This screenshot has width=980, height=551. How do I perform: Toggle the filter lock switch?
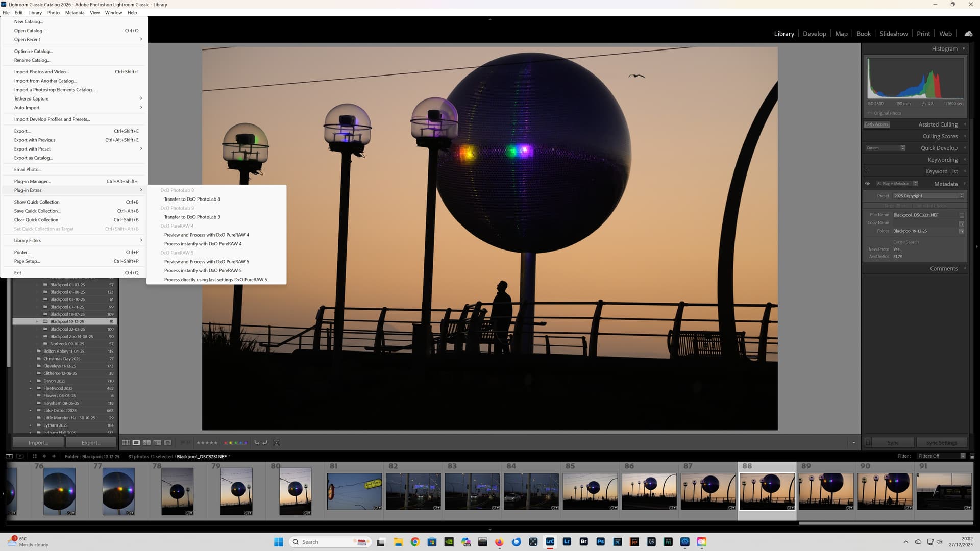[972, 456]
